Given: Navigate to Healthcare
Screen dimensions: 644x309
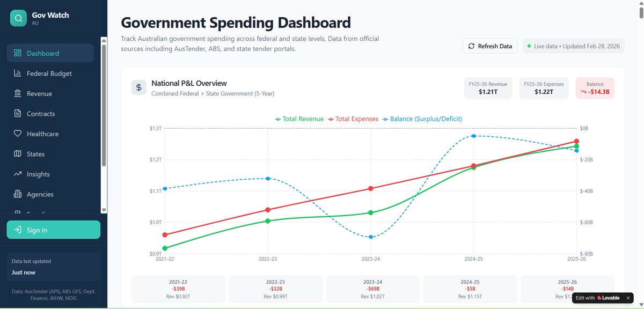Looking at the screenshot, I should [50, 134].
